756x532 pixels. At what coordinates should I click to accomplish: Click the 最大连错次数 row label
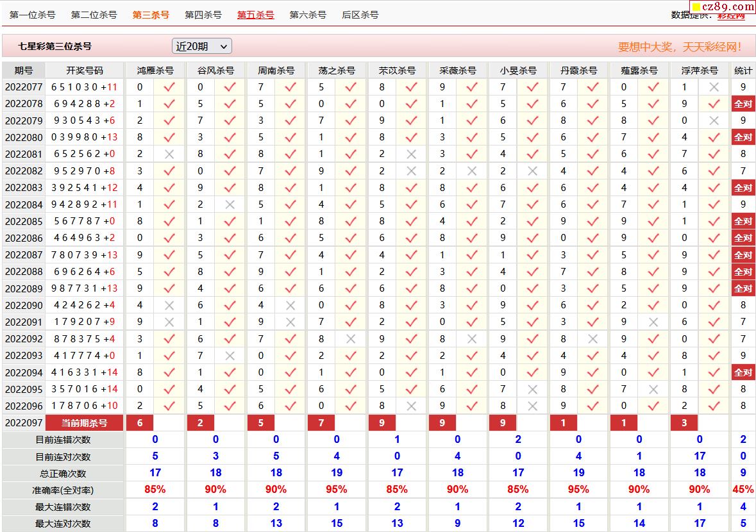pos(63,507)
